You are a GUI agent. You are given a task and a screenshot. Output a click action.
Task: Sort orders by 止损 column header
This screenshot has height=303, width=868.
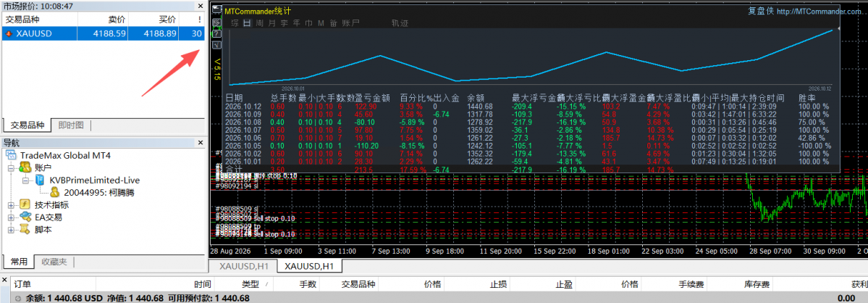click(x=476, y=285)
